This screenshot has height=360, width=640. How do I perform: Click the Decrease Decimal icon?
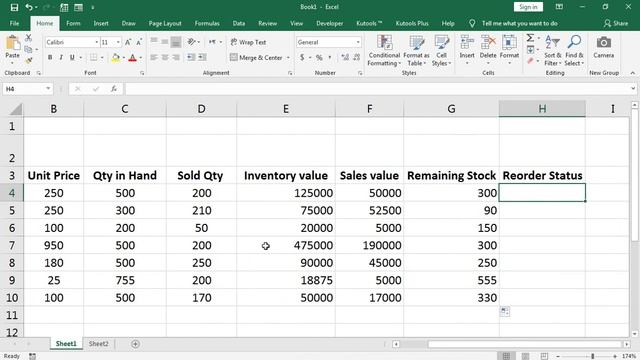[x=356, y=58]
